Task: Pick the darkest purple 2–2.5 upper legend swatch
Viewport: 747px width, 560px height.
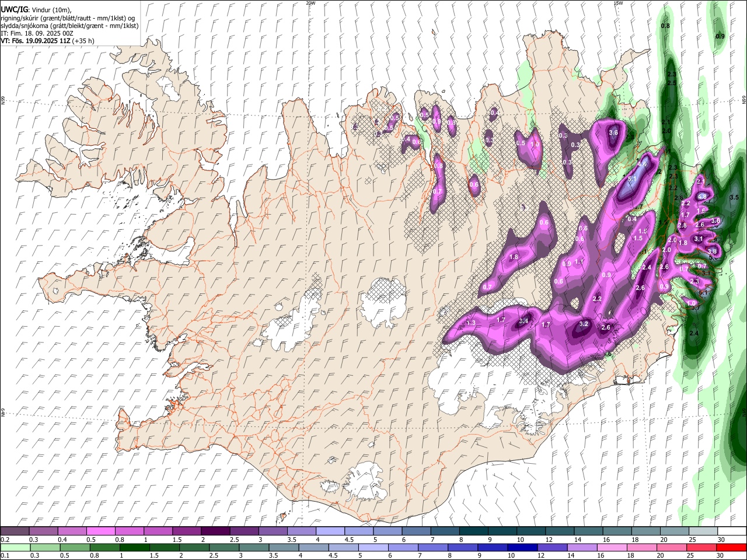Action: click(215, 531)
